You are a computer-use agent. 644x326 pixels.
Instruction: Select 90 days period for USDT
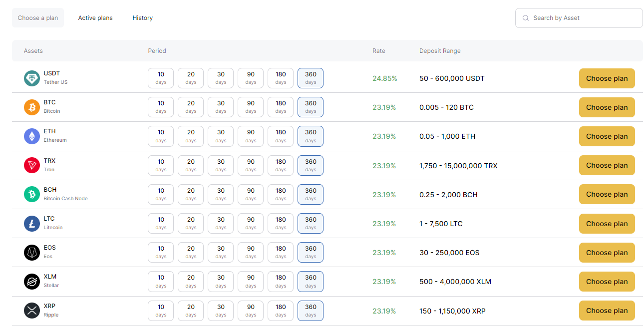tap(251, 78)
